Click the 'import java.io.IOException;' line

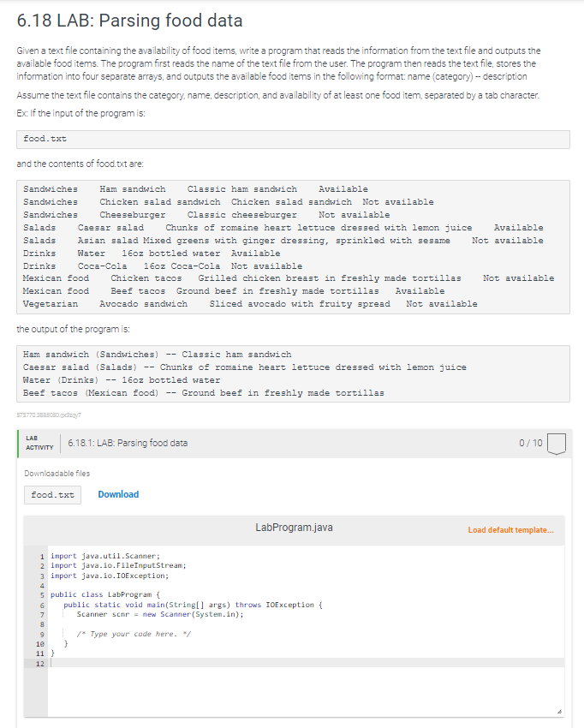(110, 576)
